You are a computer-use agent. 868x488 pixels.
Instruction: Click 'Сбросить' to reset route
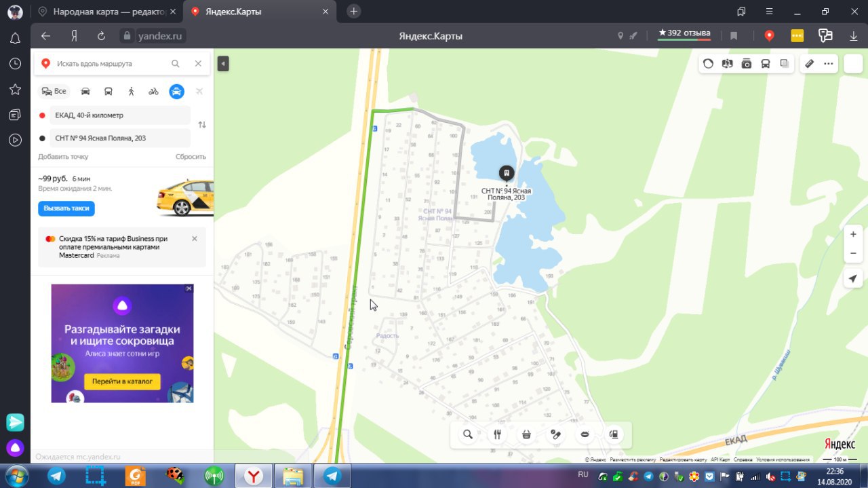(191, 156)
